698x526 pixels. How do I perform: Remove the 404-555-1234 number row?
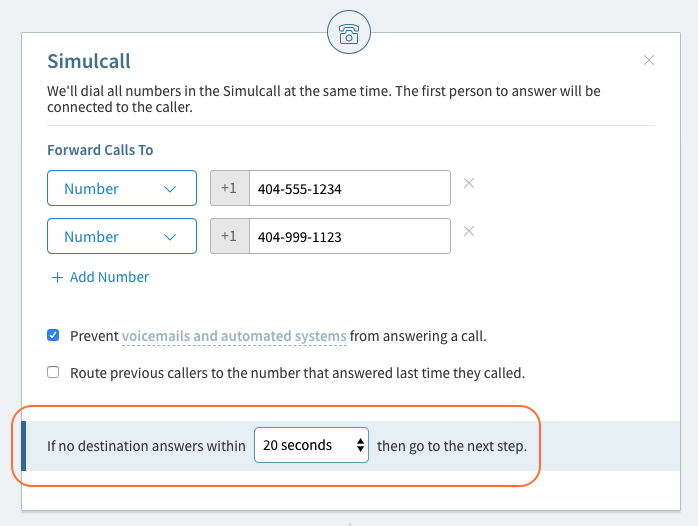469,183
